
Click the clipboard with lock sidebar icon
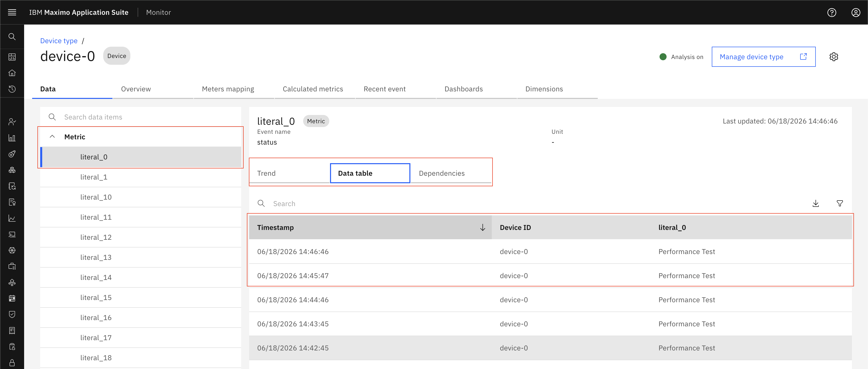click(x=12, y=347)
